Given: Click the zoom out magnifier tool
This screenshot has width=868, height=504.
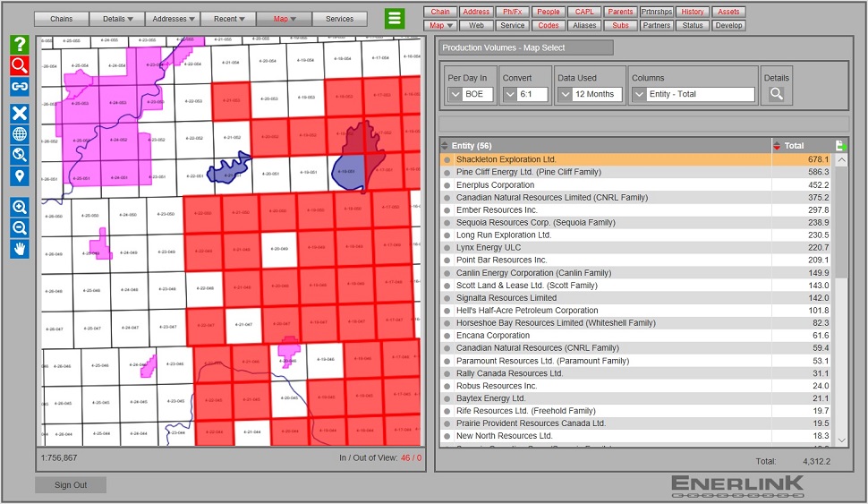Looking at the screenshot, I should [20, 228].
